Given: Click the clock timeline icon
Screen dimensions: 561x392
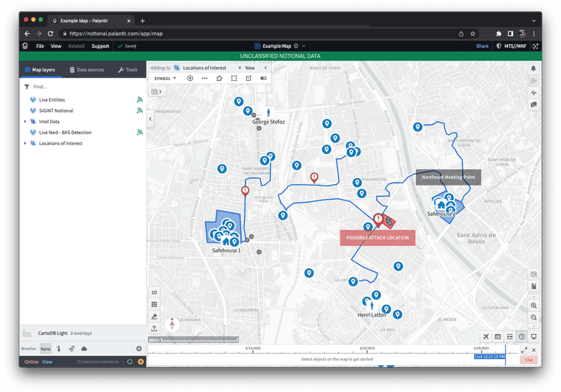Looking at the screenshot, I should point(521,337).
